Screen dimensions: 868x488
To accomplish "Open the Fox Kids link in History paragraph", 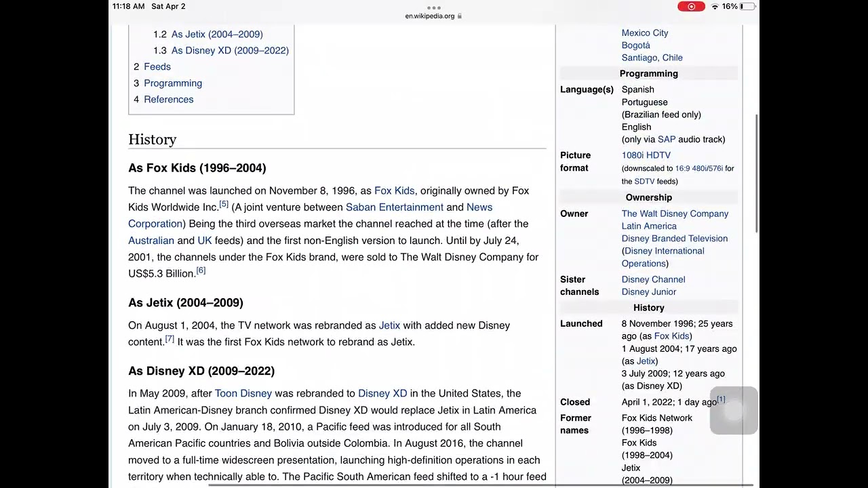I will click(x=394, y=190).
